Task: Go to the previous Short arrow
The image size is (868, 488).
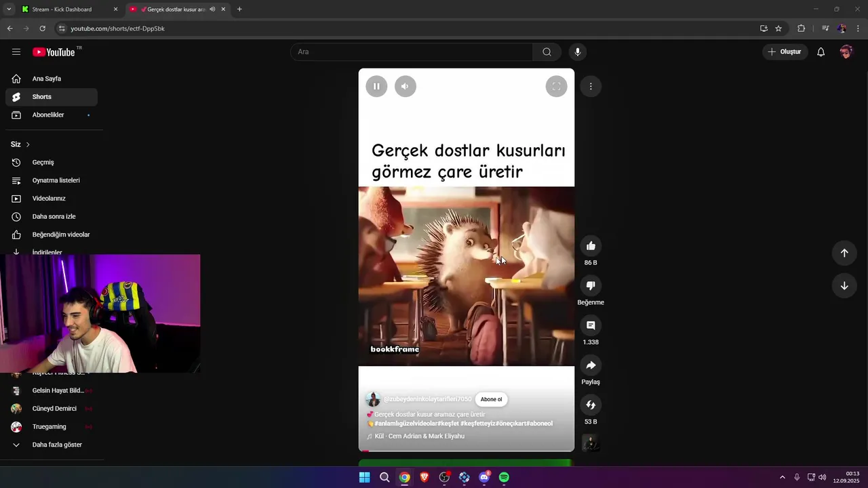Action: [x=844, y=253]
